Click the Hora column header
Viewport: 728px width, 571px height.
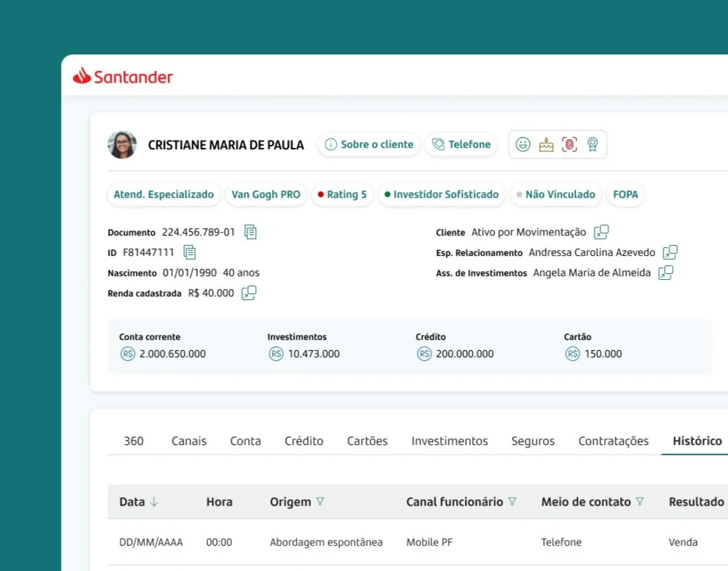[x=219, y=502]
